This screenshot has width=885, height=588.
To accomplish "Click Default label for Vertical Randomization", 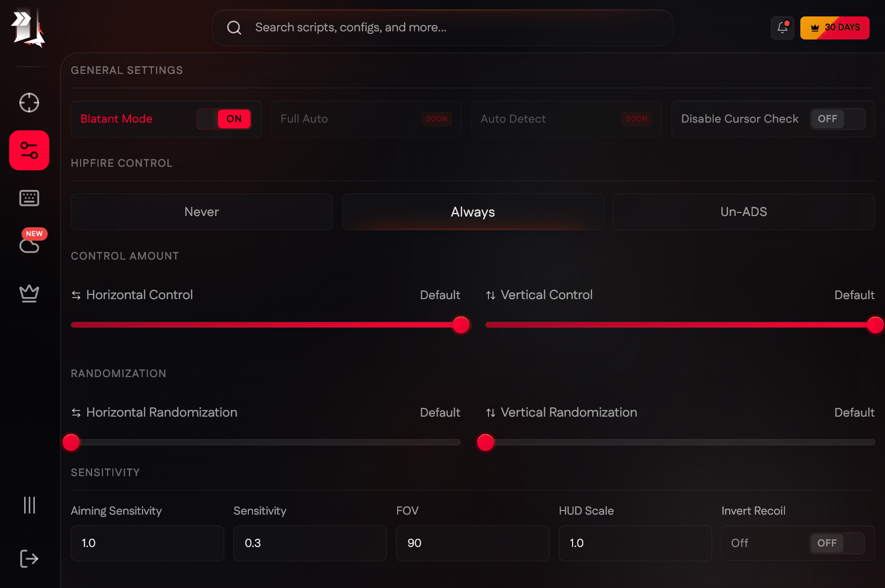I will point(854,413).
